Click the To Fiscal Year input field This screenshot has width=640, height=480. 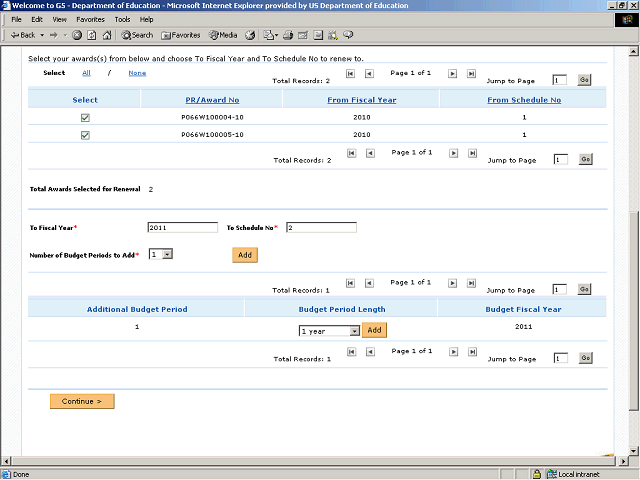click(x=182, y=227)
